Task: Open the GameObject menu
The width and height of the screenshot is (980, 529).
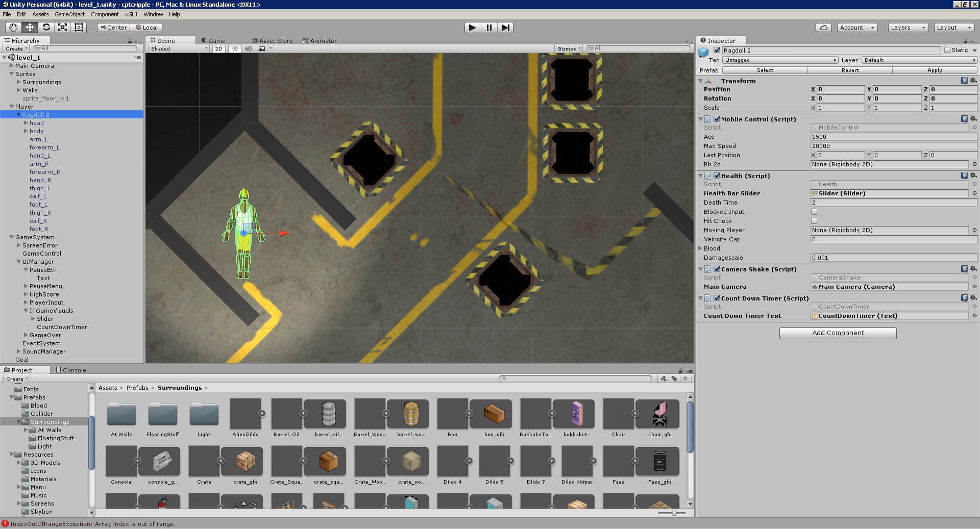Action: tap(69, 14)
